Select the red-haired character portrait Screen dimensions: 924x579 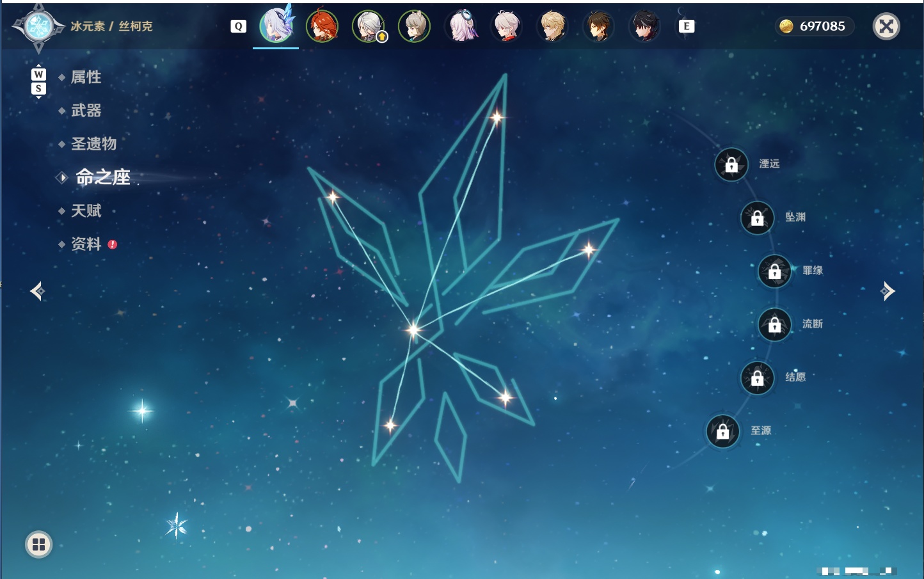(322, 26)
